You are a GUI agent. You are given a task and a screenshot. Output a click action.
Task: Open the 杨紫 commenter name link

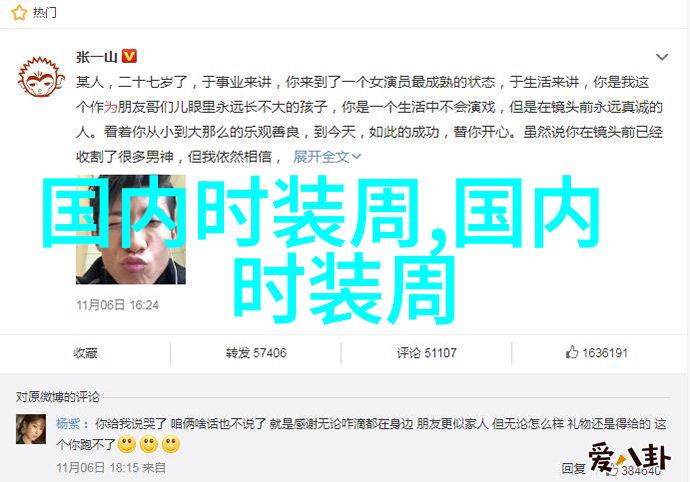[x=68, y=423]
